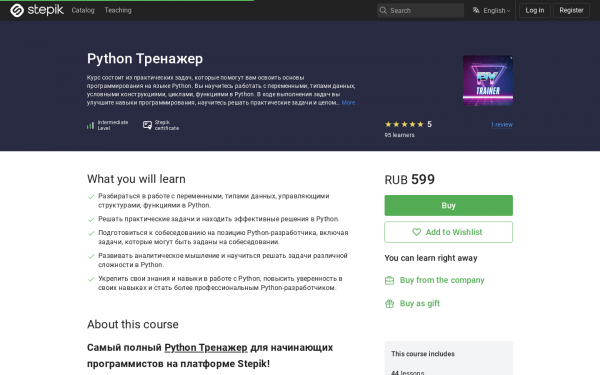Click the This course includes text
The width and height of the screenshot is (600, 375).
[423, 354]
